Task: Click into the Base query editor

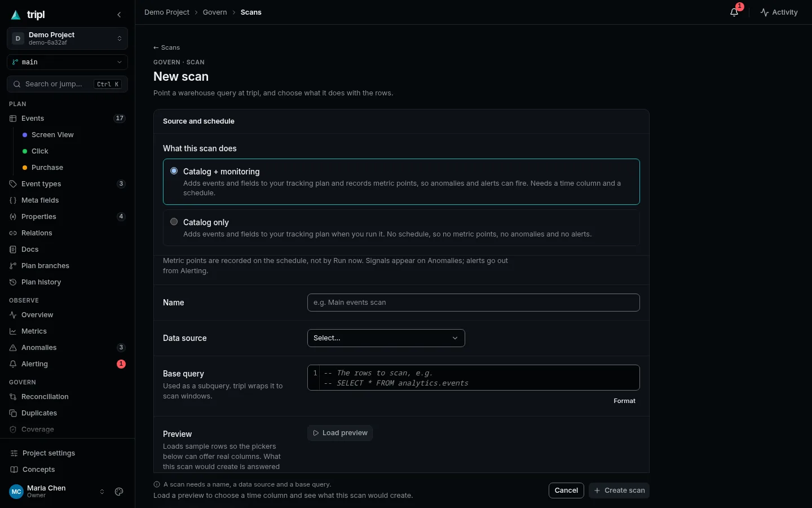Action: (474, 378)
